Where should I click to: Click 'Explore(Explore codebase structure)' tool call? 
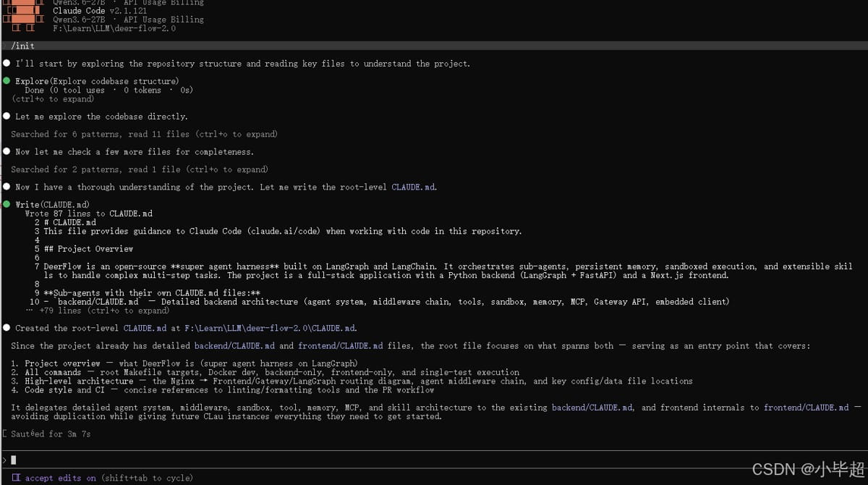coord(97,81)
